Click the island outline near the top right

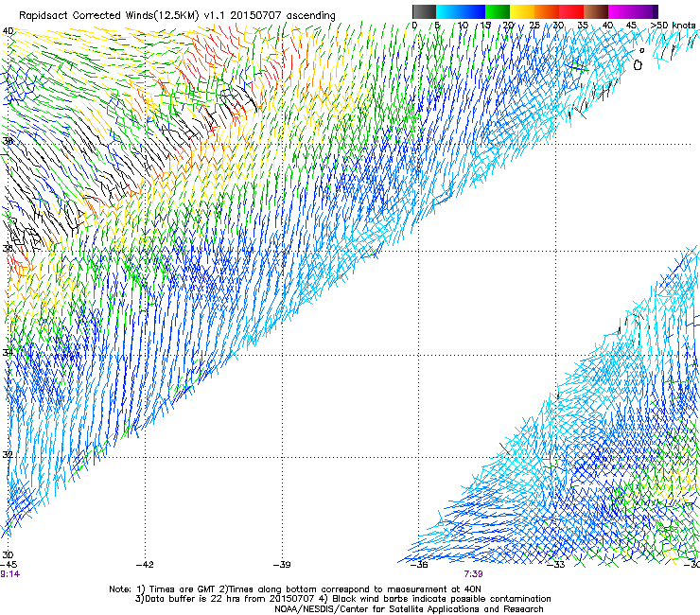[638, 64]
